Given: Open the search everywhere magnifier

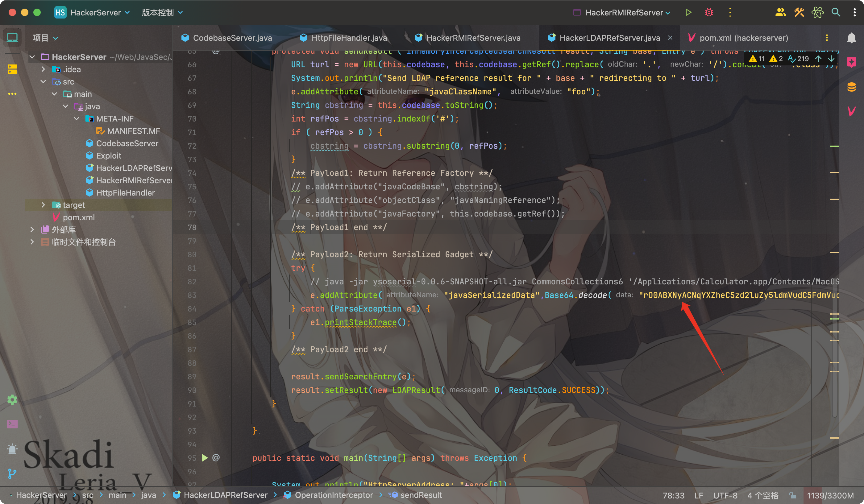Looking at the screenshot, I should 836,13.
